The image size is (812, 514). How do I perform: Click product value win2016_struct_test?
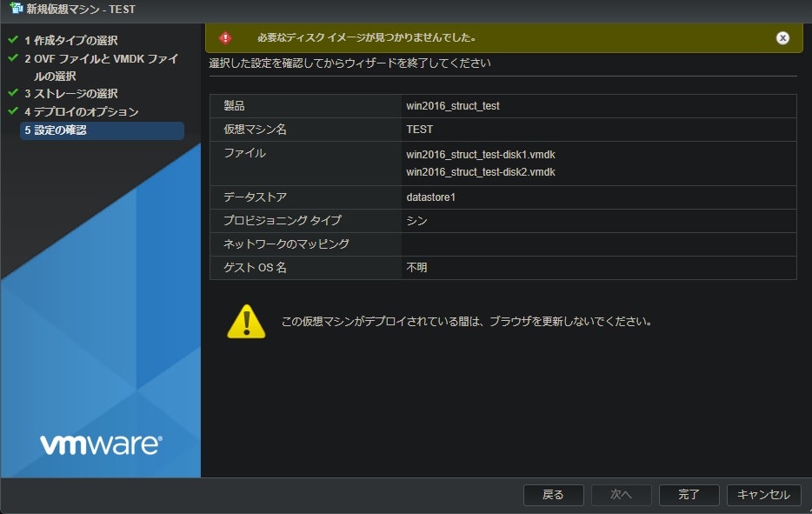[x=453, y=106]
